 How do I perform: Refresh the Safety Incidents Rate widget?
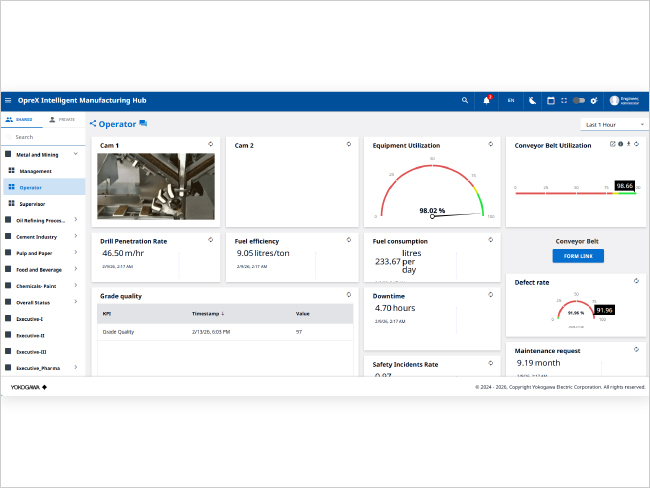pos(491,363)
